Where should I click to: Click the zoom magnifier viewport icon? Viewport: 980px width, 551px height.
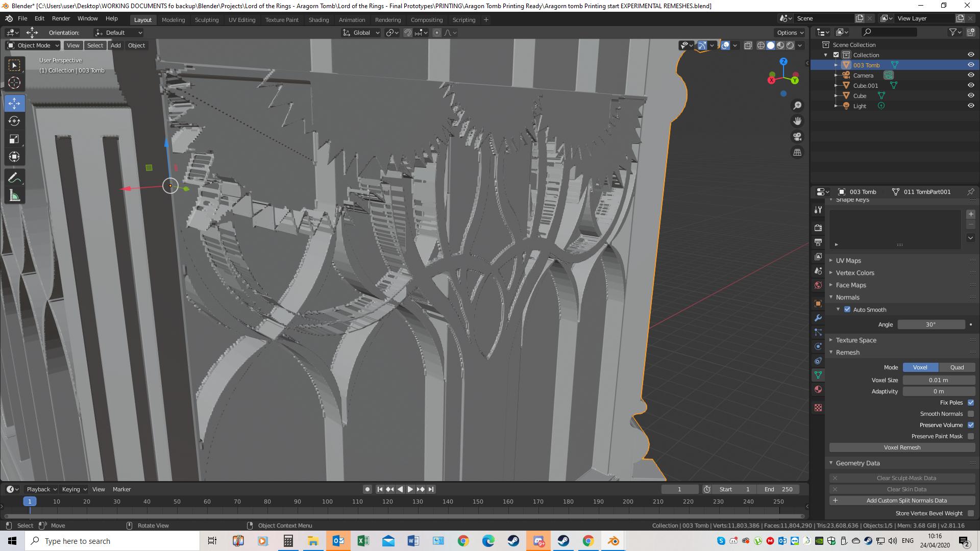tap(797, 106)
